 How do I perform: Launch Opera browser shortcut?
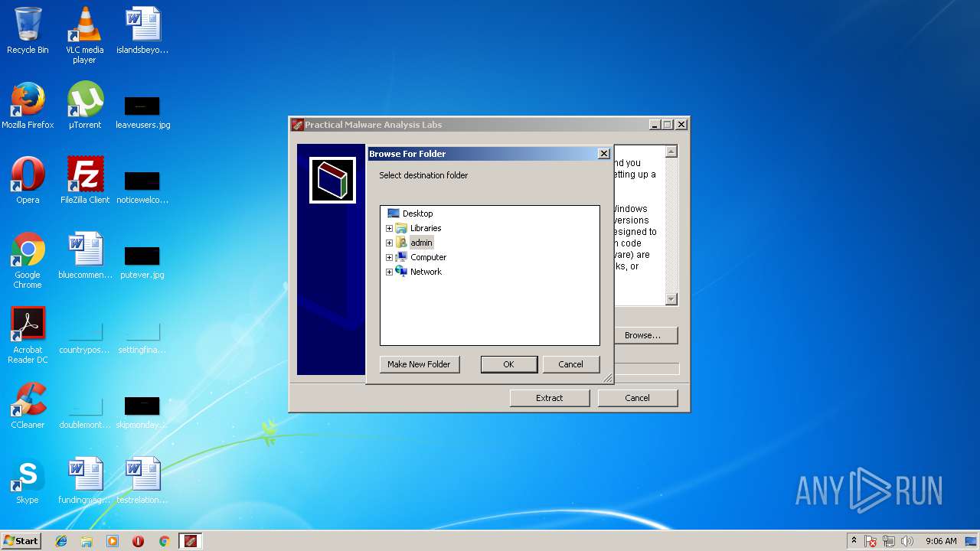click(28, 181)
